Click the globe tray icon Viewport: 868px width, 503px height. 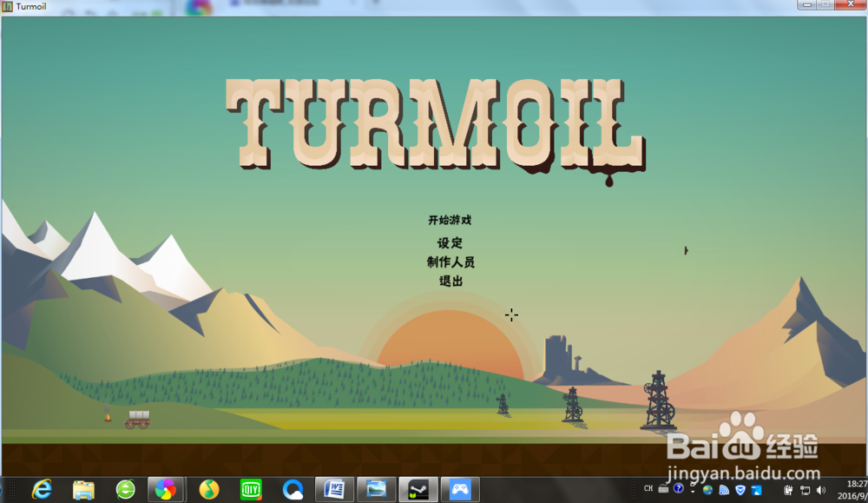pos(707,490)
